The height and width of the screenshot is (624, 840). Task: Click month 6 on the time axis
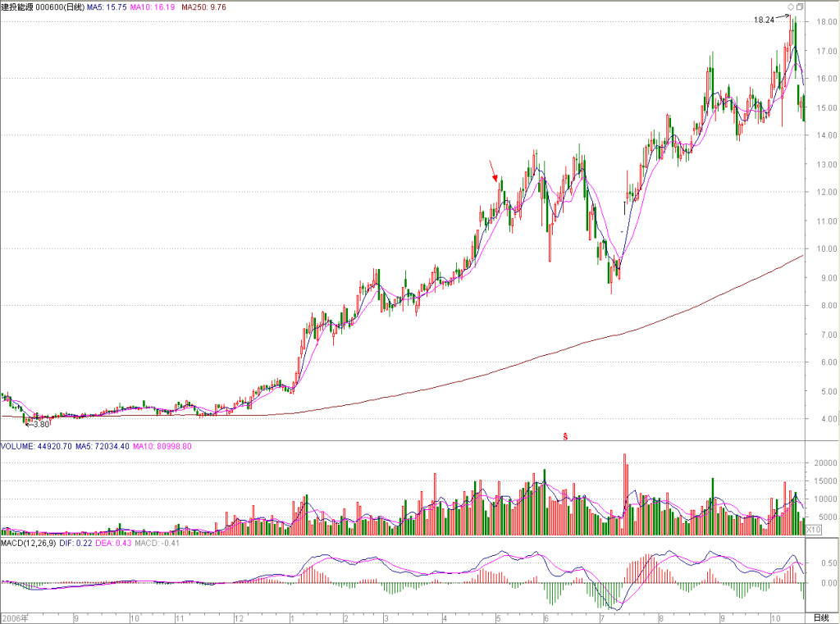(x=546, y=618)
